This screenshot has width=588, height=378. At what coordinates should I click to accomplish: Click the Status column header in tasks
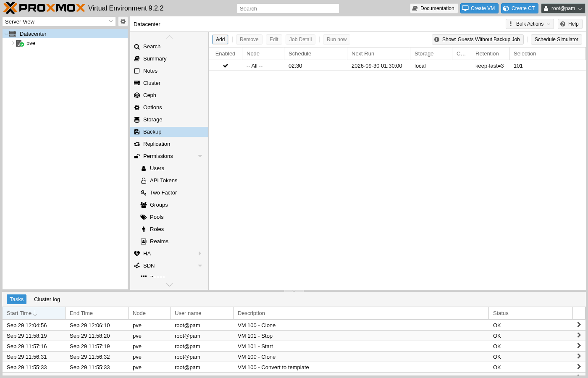[530, 313]
